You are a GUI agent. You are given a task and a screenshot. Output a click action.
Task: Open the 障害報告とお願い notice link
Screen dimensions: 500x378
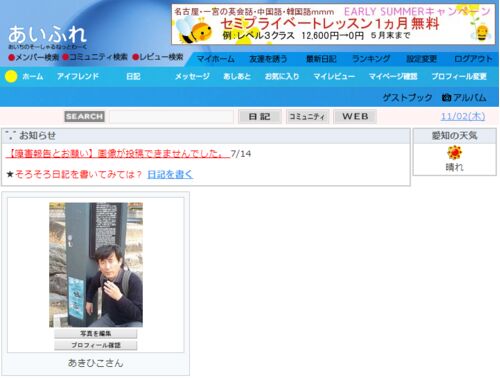(118, 154)
